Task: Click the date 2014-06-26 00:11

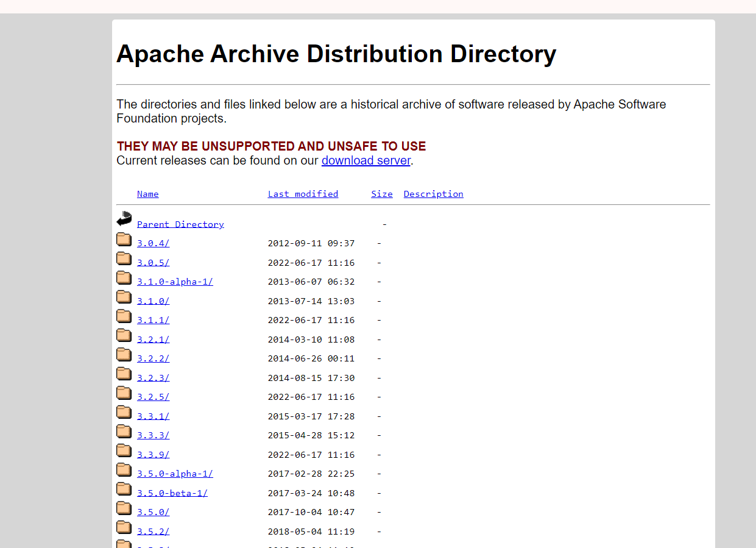Action: pos(311,358)
